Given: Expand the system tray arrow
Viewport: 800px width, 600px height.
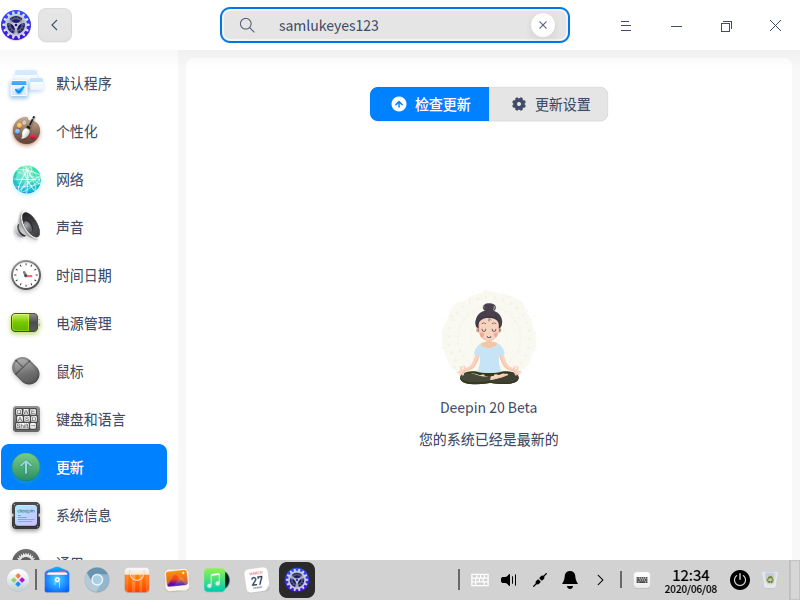Looking at the screenshot, I should (x=600, y=580).
